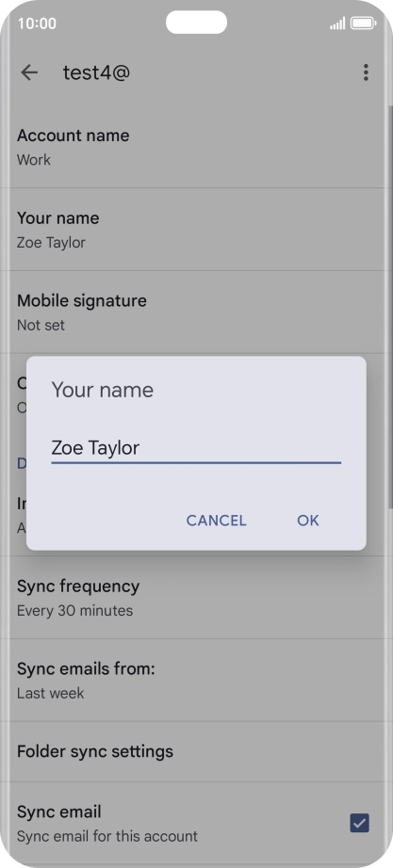Tap the back arrow icon

[x=29, y=72]
